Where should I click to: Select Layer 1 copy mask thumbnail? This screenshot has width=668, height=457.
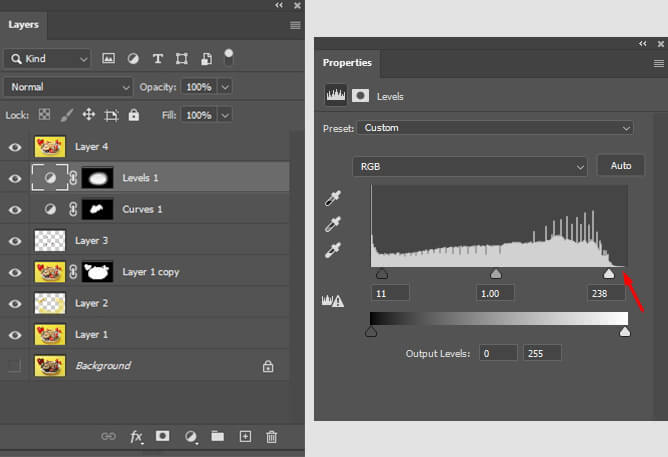coord(98,272)
